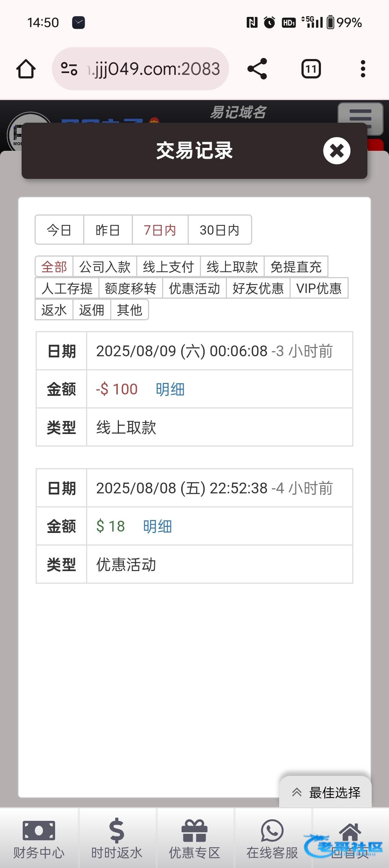Contact 在线客服 via bottom bar

(x=272, y=838)
